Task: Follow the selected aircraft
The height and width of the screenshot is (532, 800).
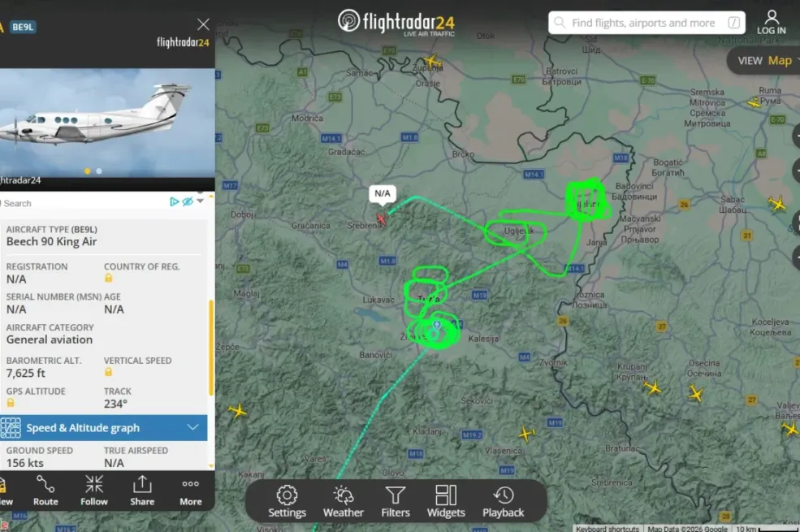Action: click(94, 491)
